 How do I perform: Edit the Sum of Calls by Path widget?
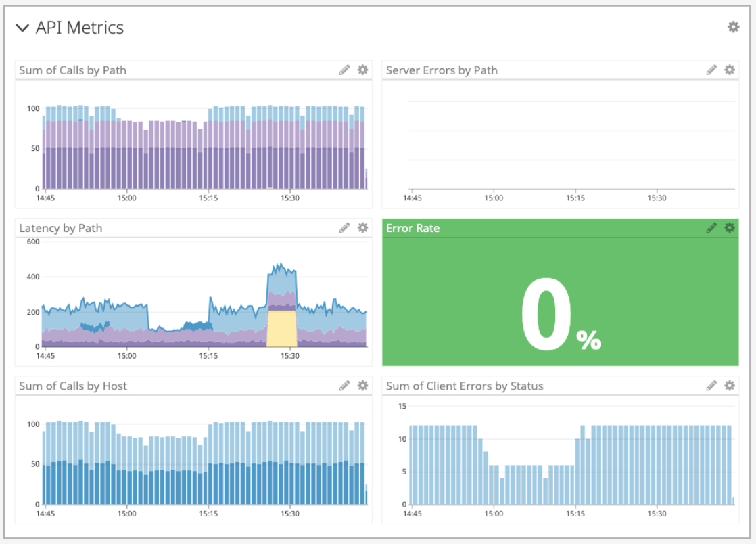click(x=344, y=70)
